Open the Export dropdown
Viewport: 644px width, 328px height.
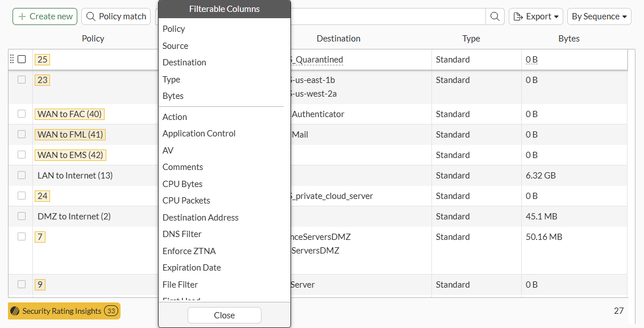[x=536, y=16]
